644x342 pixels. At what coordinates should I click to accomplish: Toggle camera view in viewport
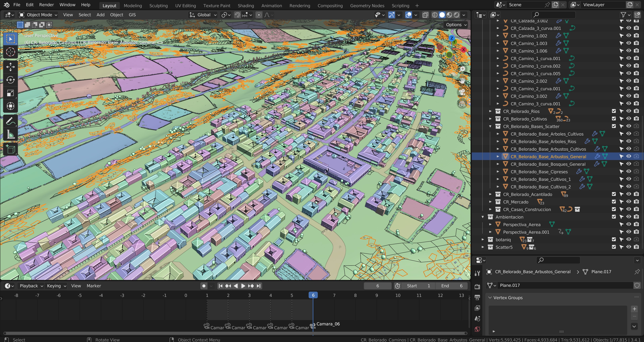462,92
